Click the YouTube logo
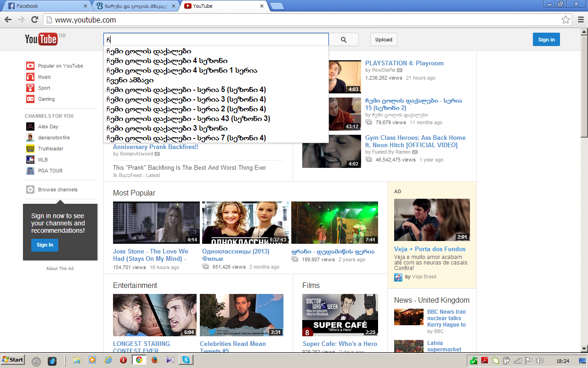This screenshot has height=368, width=588. click(41, 40)
